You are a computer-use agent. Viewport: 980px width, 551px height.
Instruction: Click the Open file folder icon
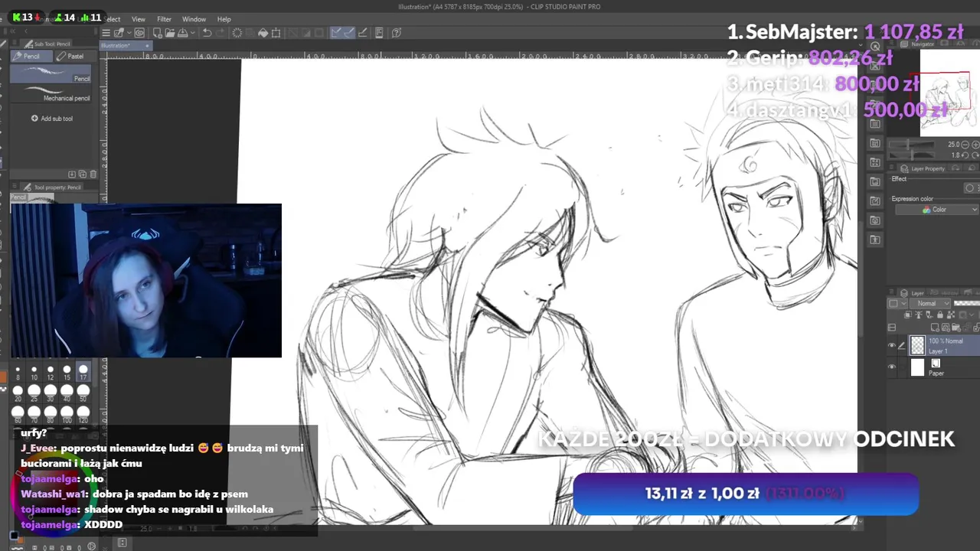pos(168,33)
